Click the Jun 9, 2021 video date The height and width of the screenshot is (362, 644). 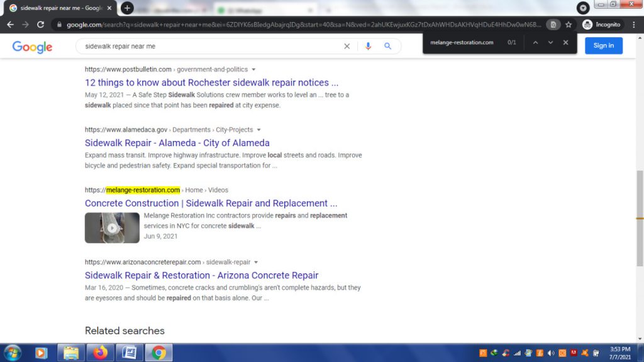click(x=160, y=236)
